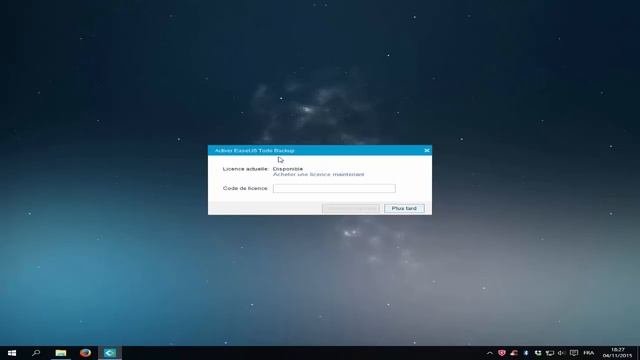Viewport: 640px width, 360px height.
Task: Launch Firefox from the taskbar
Action: pyautogui.click(x=85, y=353)
